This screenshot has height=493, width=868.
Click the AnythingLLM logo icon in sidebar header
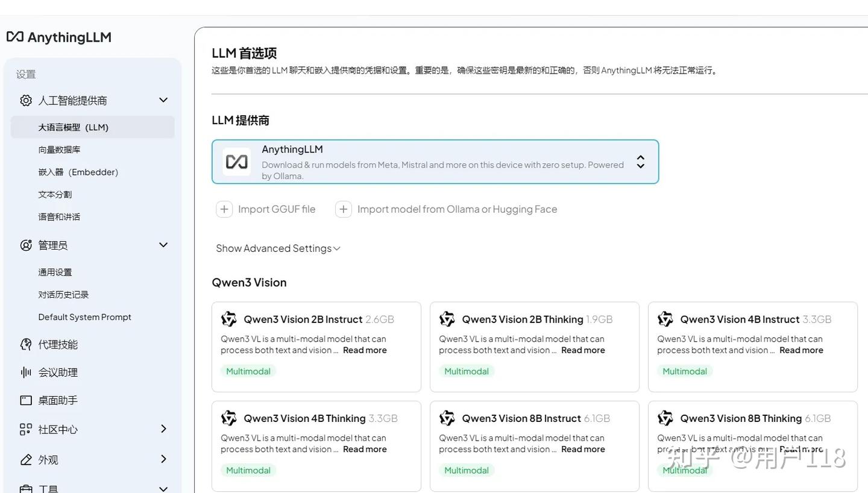point(15,37)
